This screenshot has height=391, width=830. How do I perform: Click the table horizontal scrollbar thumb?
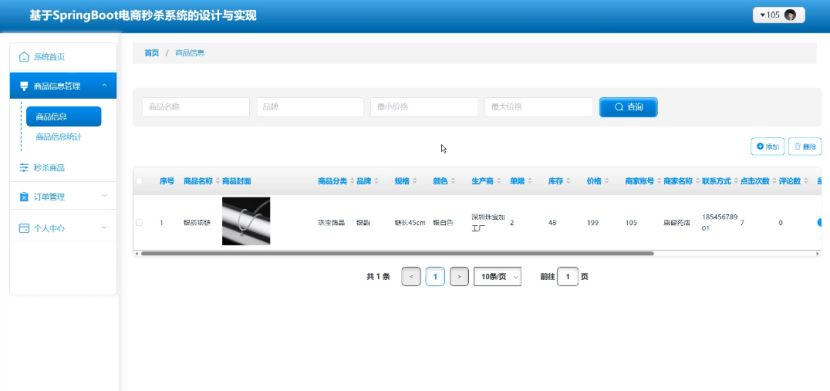pos(397,253)
